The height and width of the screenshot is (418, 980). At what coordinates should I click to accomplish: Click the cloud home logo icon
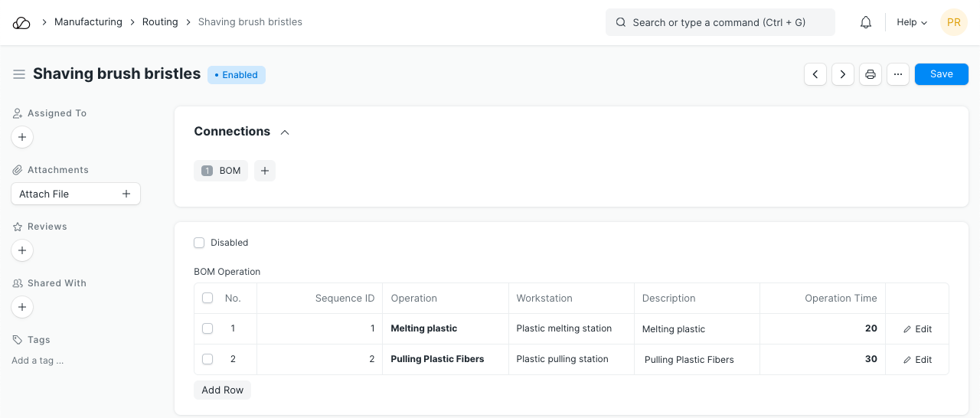[x=21, y=22]
